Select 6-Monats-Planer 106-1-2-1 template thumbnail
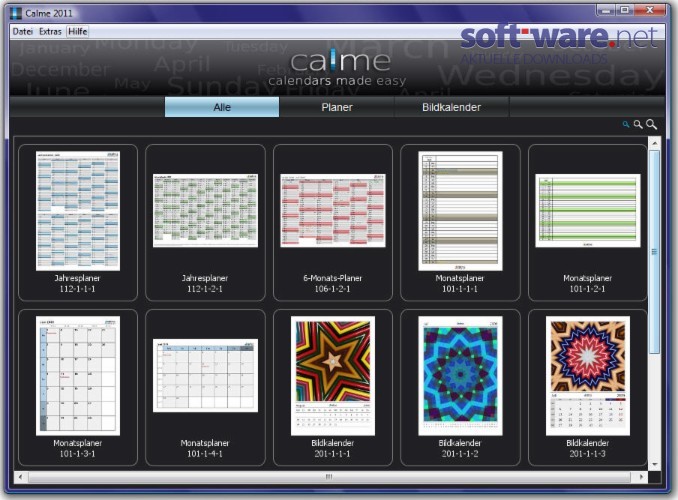Viewport: 678px width, 500px height. pyautogui.click(x=333, y=211)
